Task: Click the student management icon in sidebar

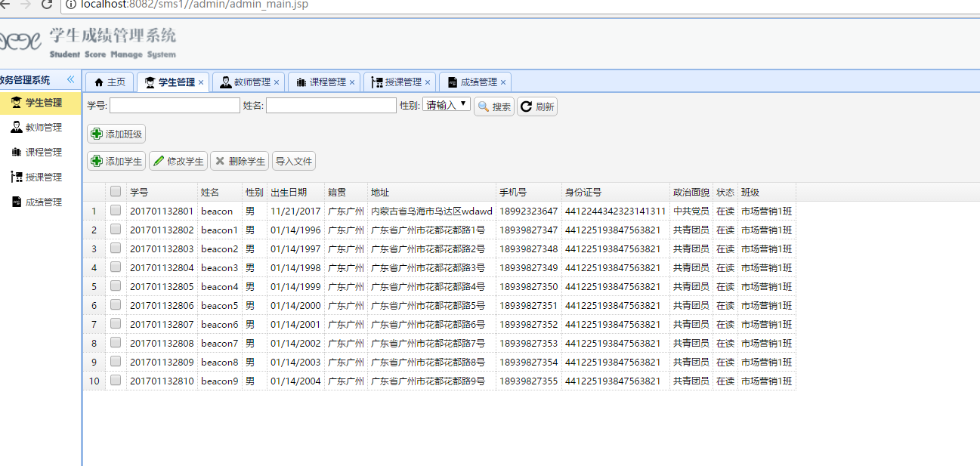Action: (16, 103)
